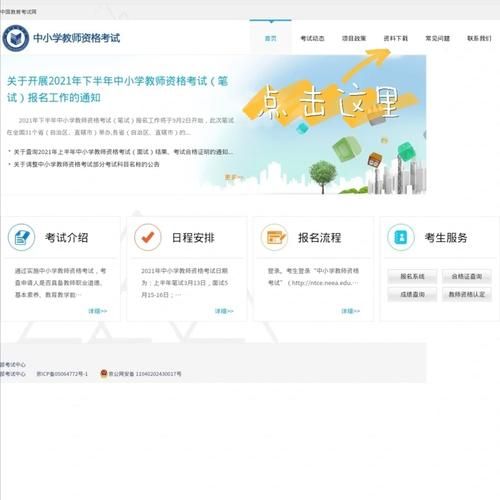Click the 日程安排 checkmark icon
500x500 pixels.
148,237
